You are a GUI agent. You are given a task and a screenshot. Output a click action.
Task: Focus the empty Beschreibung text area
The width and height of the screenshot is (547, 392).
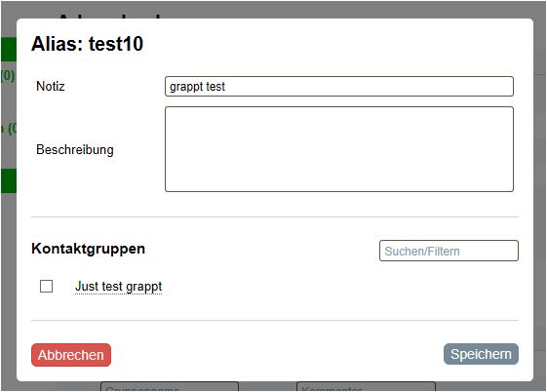pyautogui.click(x=338, y=149)
